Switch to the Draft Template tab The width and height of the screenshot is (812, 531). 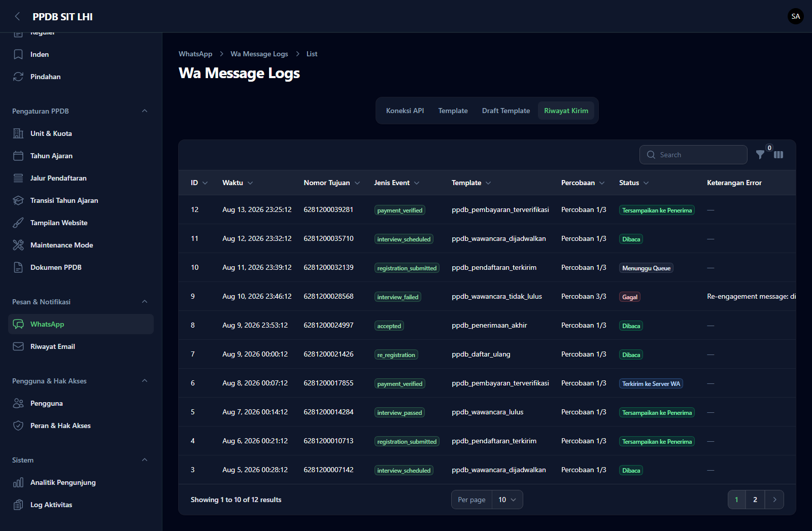506,111
